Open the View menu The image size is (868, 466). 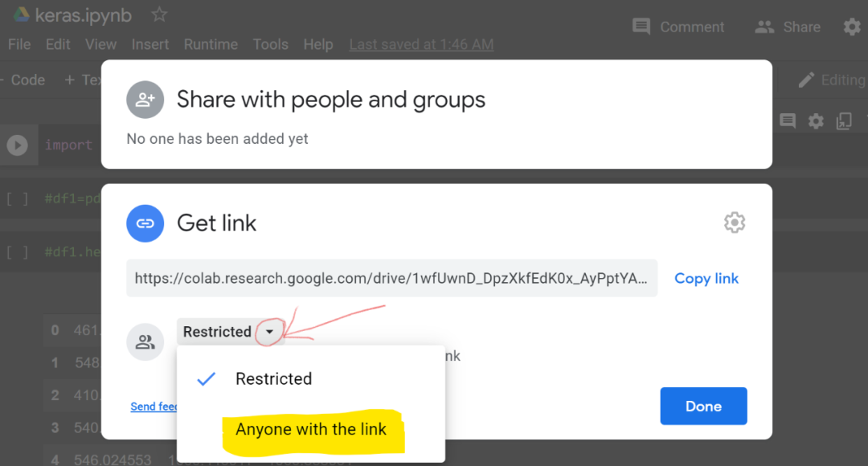pyautogui.click(x=100, y=44)
